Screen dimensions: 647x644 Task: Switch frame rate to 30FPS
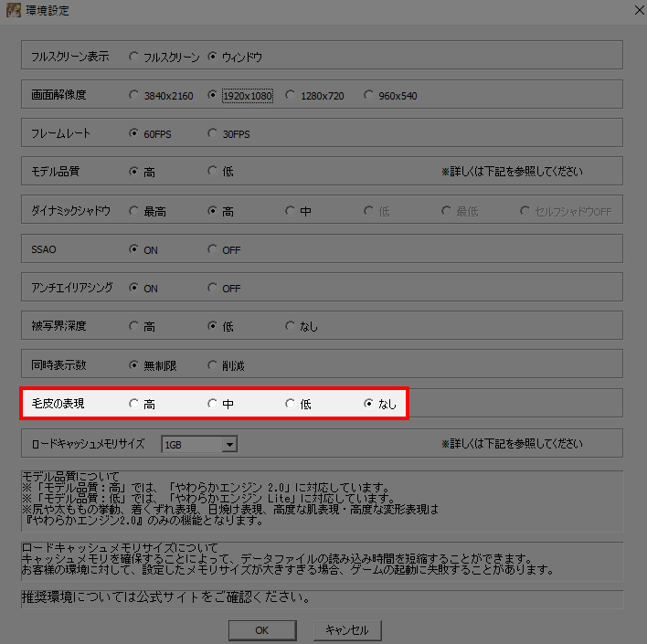click(213, 134)
